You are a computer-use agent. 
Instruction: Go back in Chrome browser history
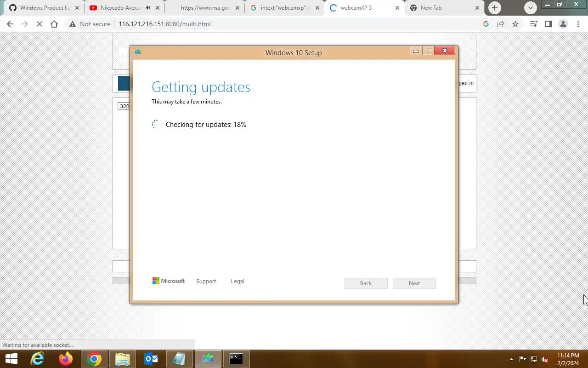pos(10,24)
